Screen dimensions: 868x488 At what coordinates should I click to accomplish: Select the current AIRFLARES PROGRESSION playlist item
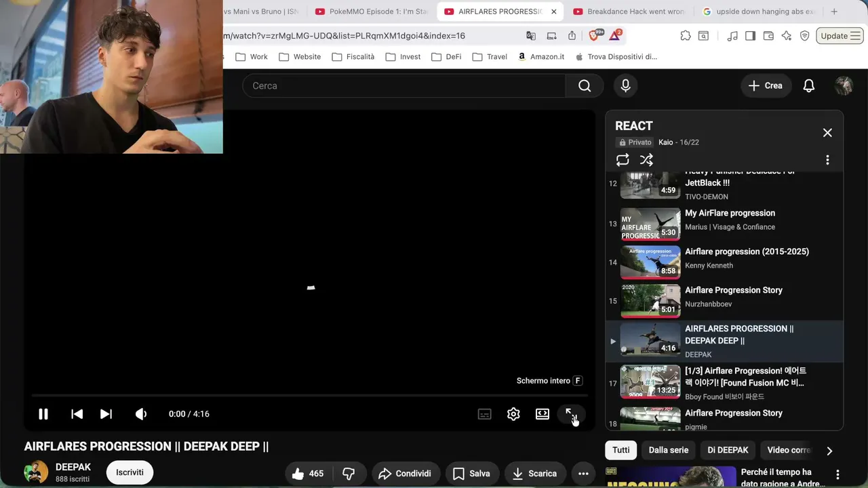point(724,342)
